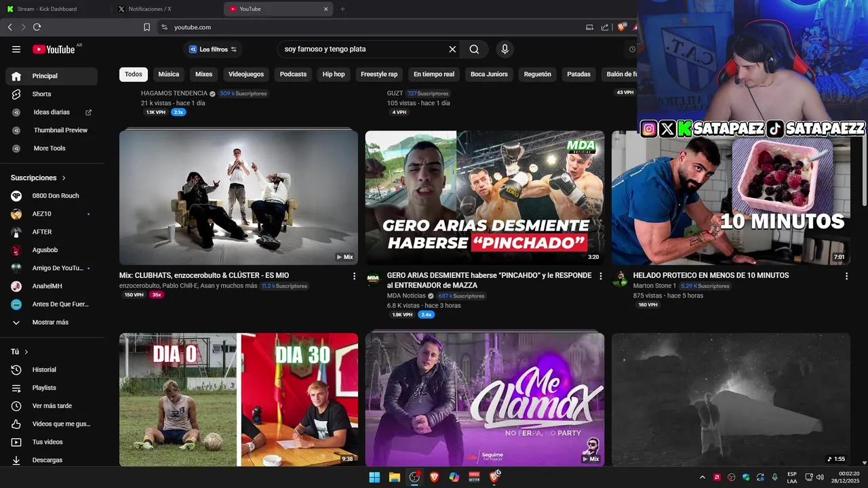The image size is (868, 488).
Task: Start voice search with microphone icon
Action: tap(505, 49)
